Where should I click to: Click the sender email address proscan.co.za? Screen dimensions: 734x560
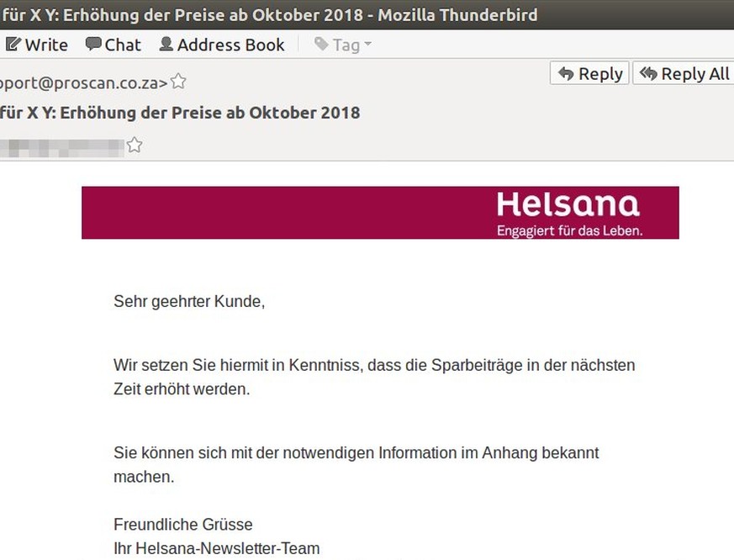click(x=84, y=82)
